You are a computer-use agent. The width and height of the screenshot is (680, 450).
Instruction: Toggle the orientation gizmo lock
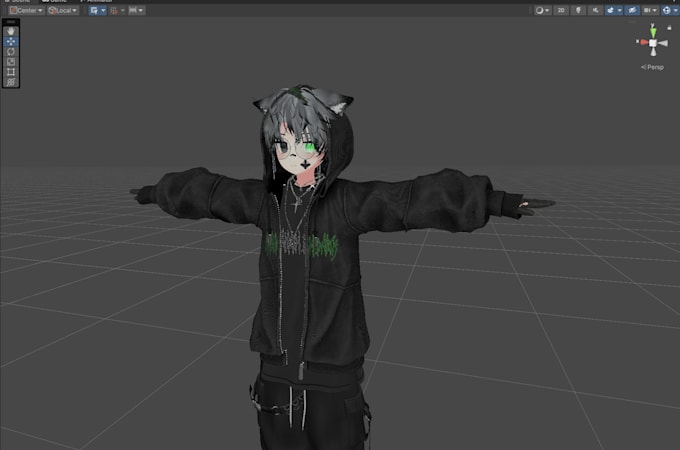tap(669, 28)
